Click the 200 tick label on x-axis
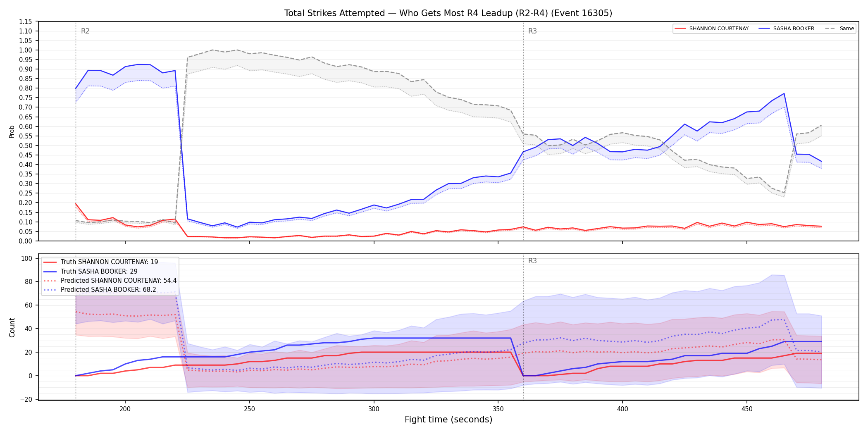Viewport: 868px width, 434px height. pos(125,409)
